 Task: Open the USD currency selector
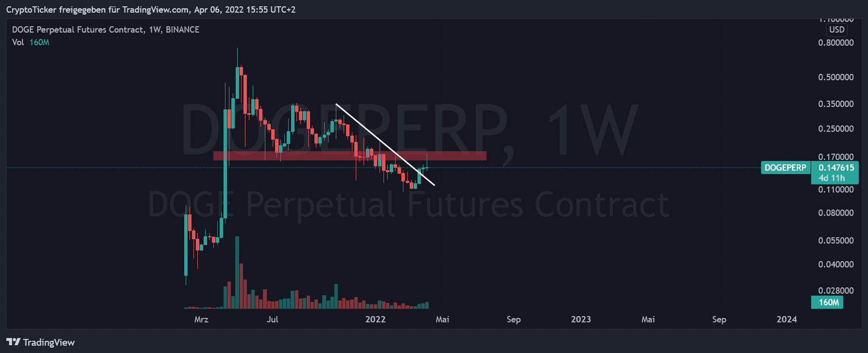point(836,30)
